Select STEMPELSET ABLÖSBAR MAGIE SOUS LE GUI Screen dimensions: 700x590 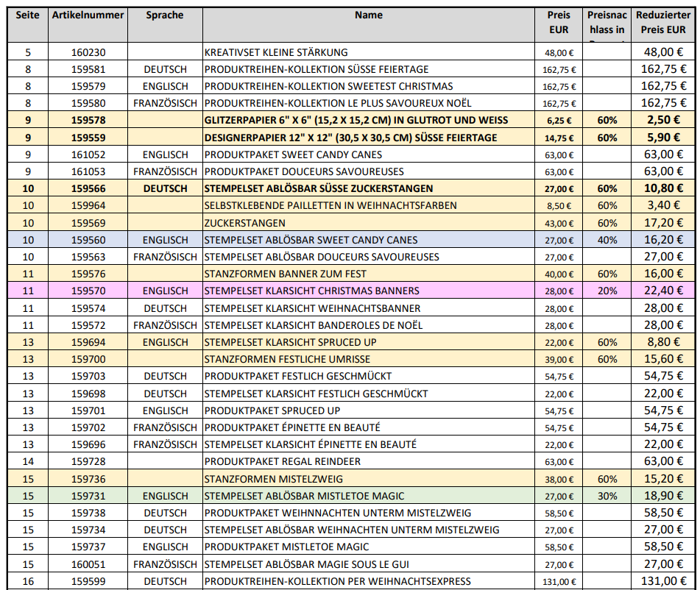(x=369, y=564)
